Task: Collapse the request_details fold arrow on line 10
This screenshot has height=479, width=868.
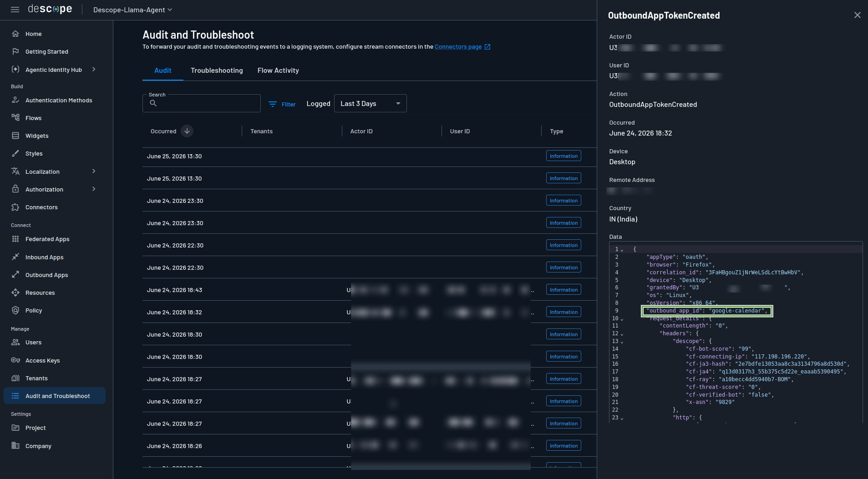Action: click(x=622, y=319)
